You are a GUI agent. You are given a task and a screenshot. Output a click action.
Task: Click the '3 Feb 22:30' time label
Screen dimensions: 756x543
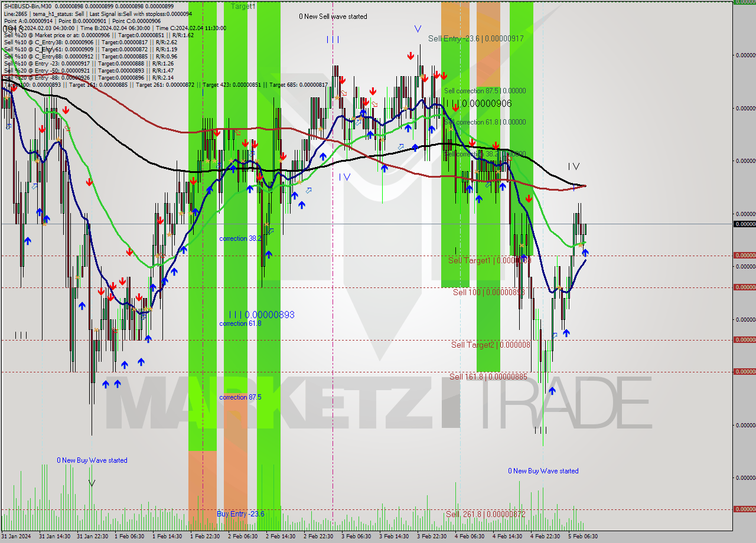coord(431,537)
